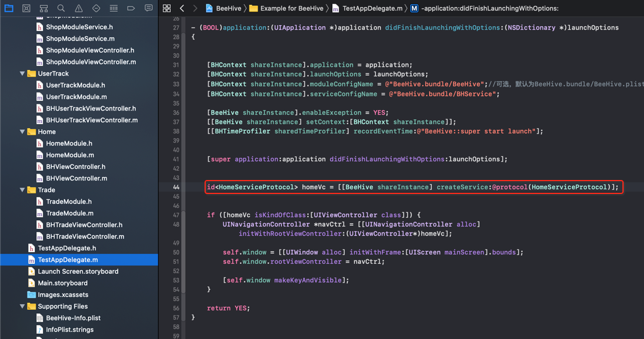Click initWithRootViewController: in the code
644x339 pixels.
292,234
